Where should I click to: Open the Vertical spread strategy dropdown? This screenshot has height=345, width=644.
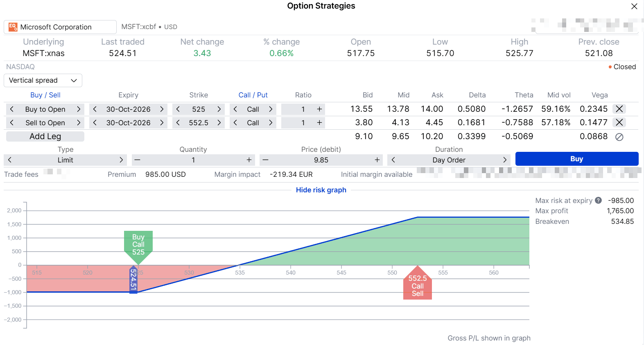[43, 80]
